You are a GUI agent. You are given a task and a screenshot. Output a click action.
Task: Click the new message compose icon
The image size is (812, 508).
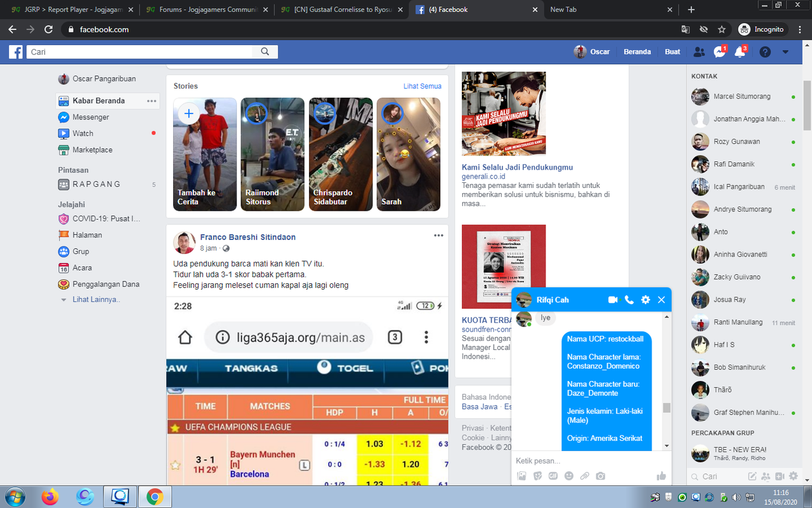pyautogui.click(x=752, y=476)
